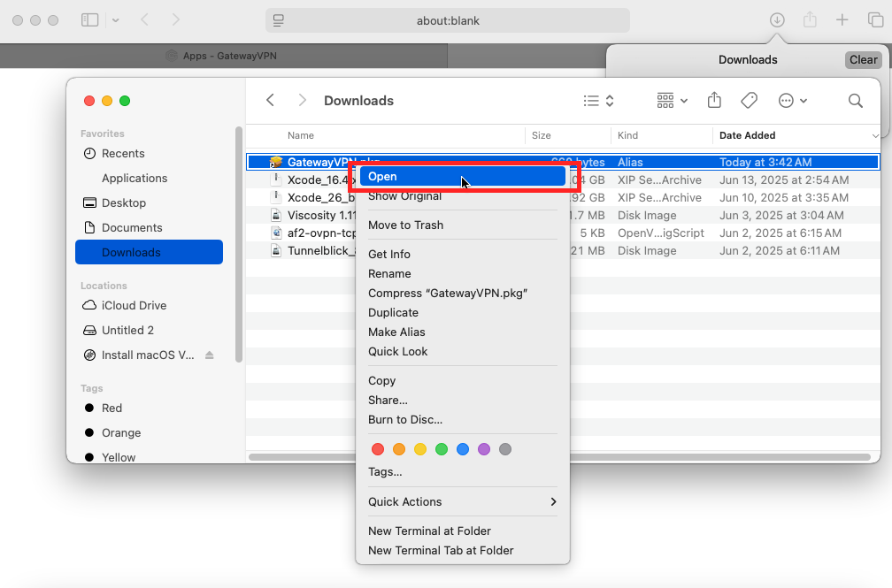Expand Quick Actions submenu
The height and width of the screenshot is (588, 892).
click(463, 501)
